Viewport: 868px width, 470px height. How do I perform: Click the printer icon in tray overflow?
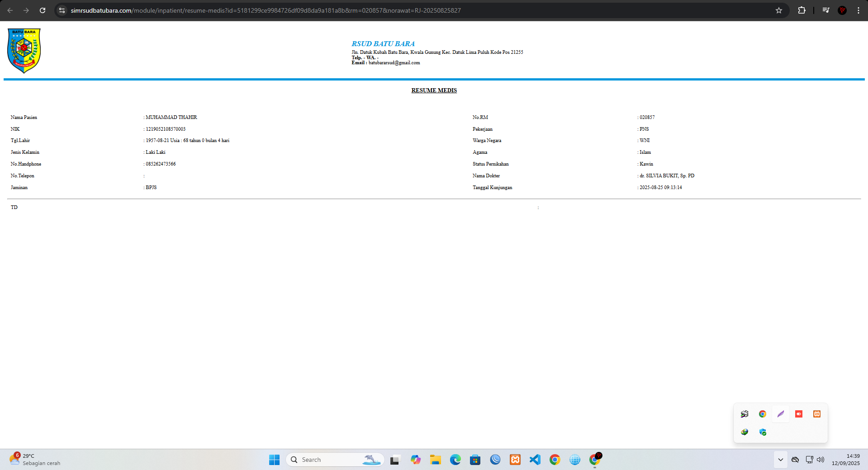745,414
